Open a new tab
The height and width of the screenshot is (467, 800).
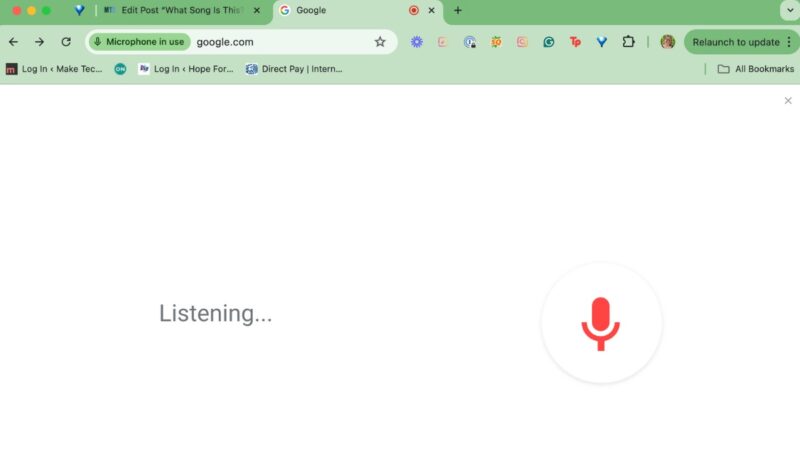point(458,10)
